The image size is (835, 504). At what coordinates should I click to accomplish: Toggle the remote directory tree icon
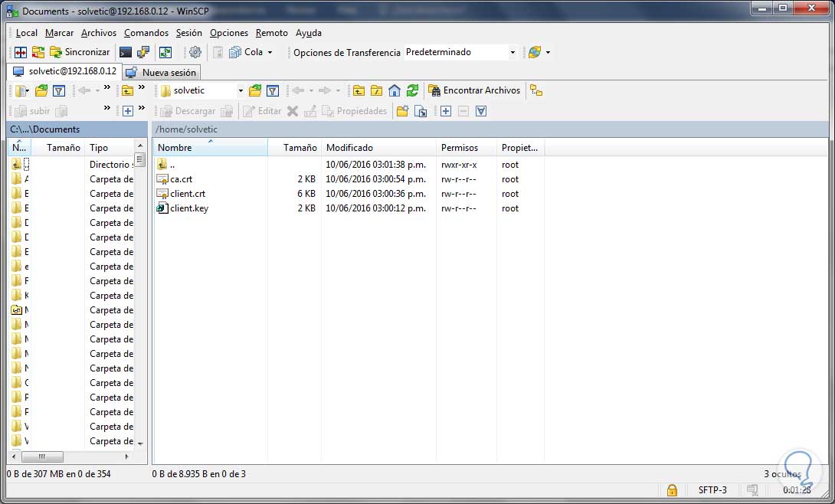tap(536, 91)
